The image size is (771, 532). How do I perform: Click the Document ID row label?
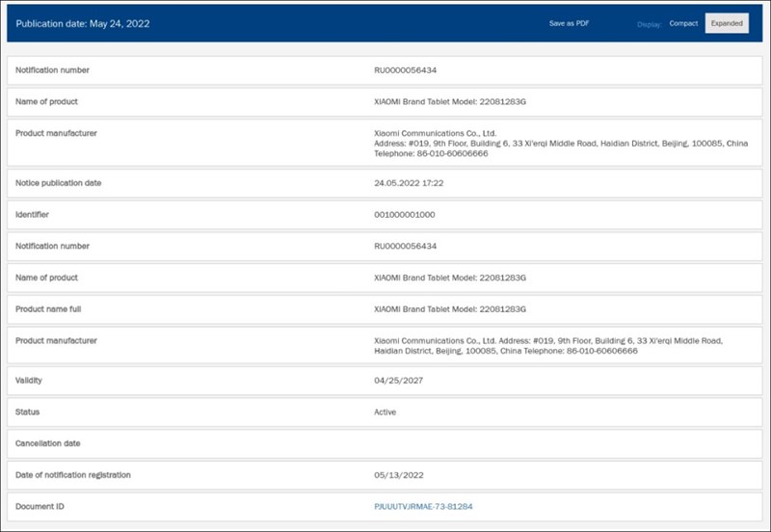click(x=40, y=506)
